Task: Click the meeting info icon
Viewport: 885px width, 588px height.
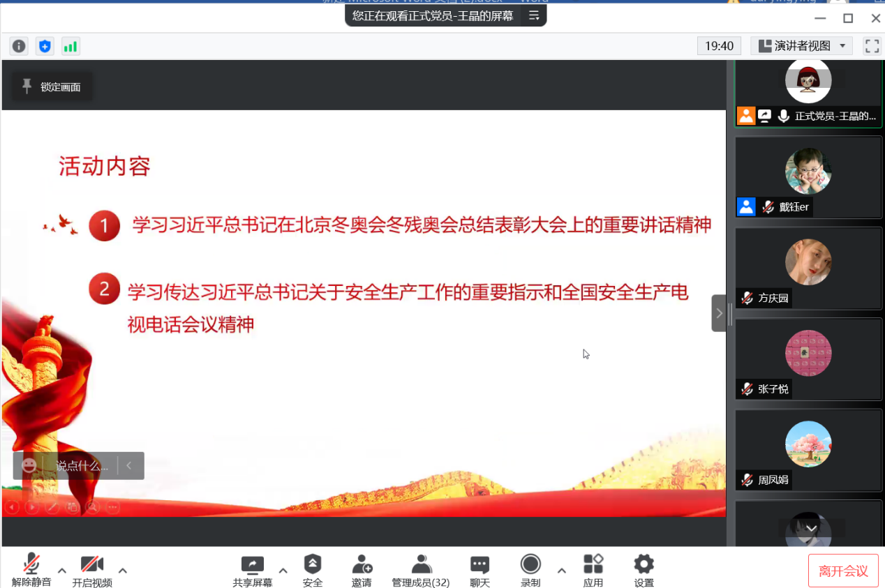Action: (x=19, y=46)
